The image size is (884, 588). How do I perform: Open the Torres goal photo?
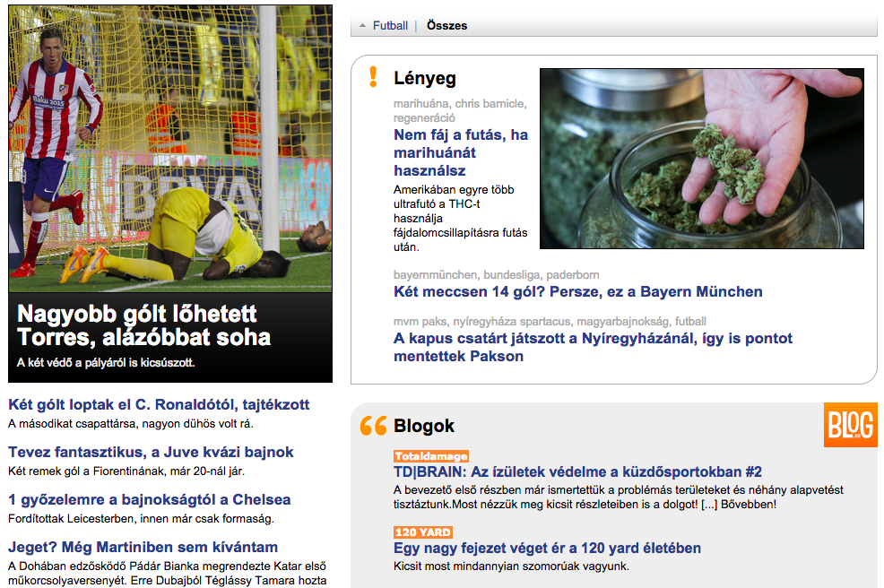point(170,148)
